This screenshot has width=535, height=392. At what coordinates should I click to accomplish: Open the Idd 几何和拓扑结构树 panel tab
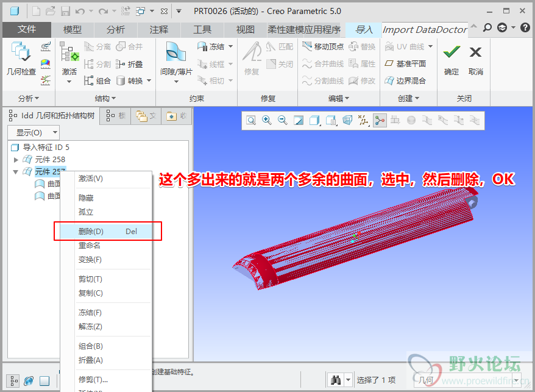coord(52,115)
